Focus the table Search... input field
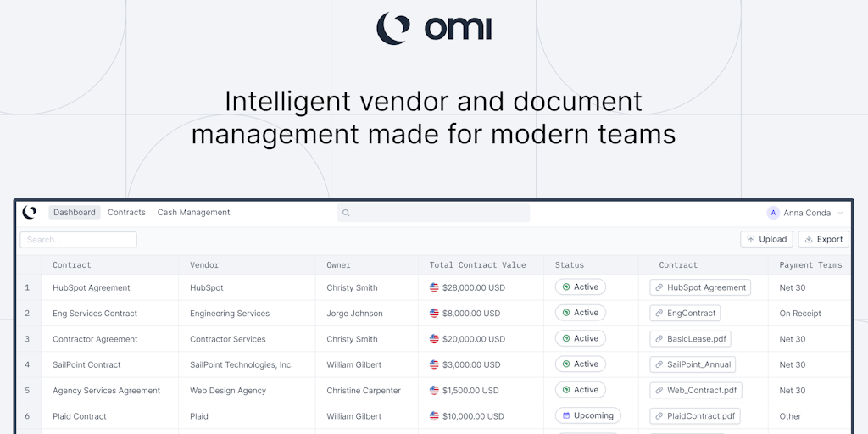The width and height of the screenshot is (868, 434). click(x=78, y=240)
